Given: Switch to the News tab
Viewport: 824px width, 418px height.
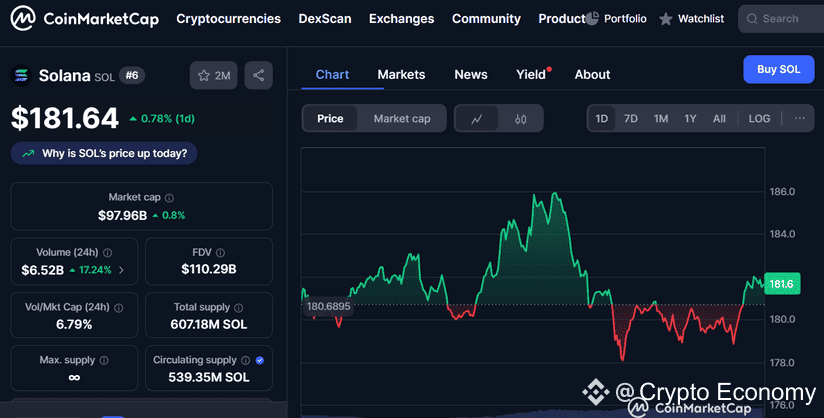Looking at the screenshot, I should click(x=471, y=75).
